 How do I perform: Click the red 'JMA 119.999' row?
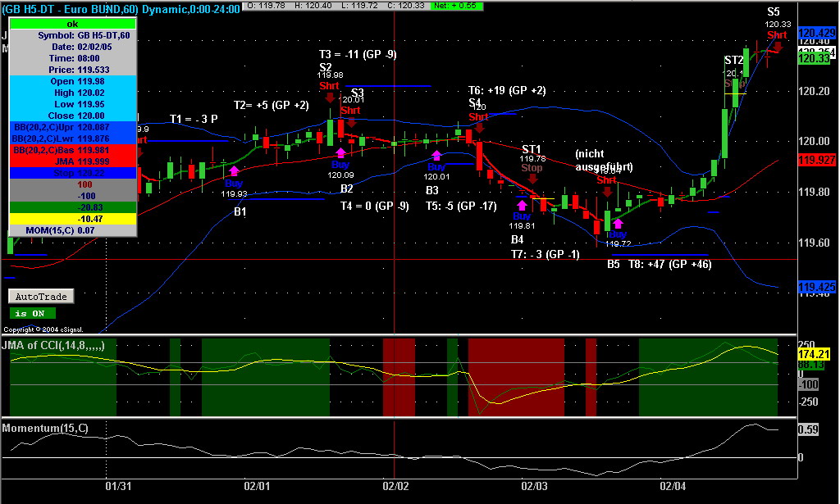click(73, 161)
